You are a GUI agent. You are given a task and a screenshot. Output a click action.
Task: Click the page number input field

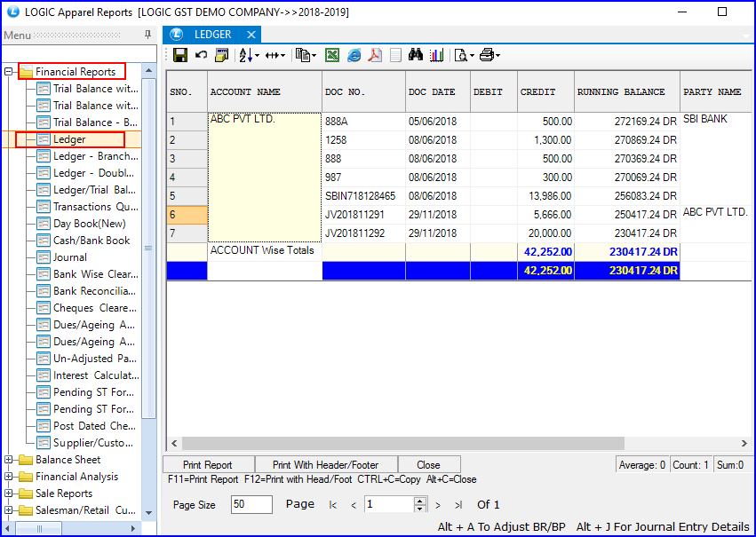(389, 504)
